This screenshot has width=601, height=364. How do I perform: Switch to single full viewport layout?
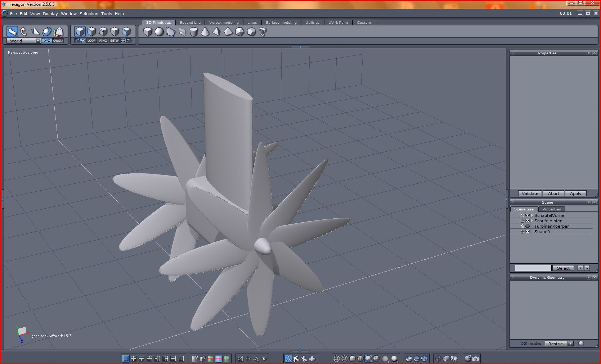coord(126,359)
